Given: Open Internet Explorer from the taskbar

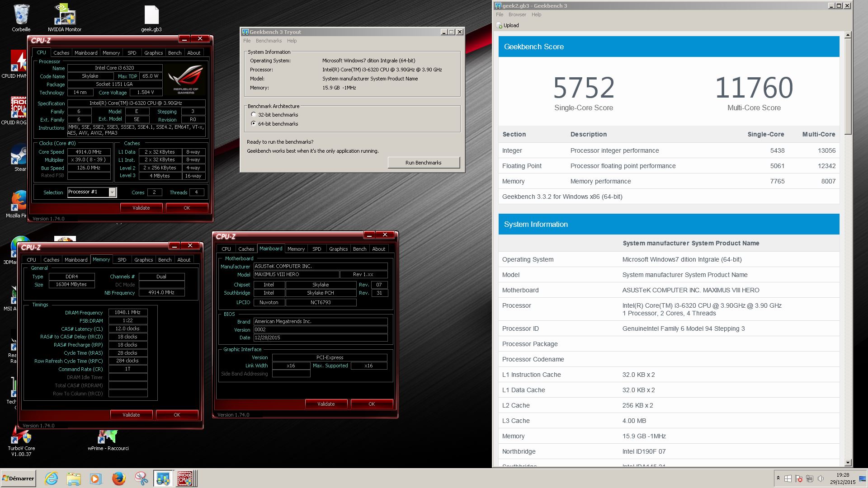Looking at the screenshot, I should (x=52, y=479).
